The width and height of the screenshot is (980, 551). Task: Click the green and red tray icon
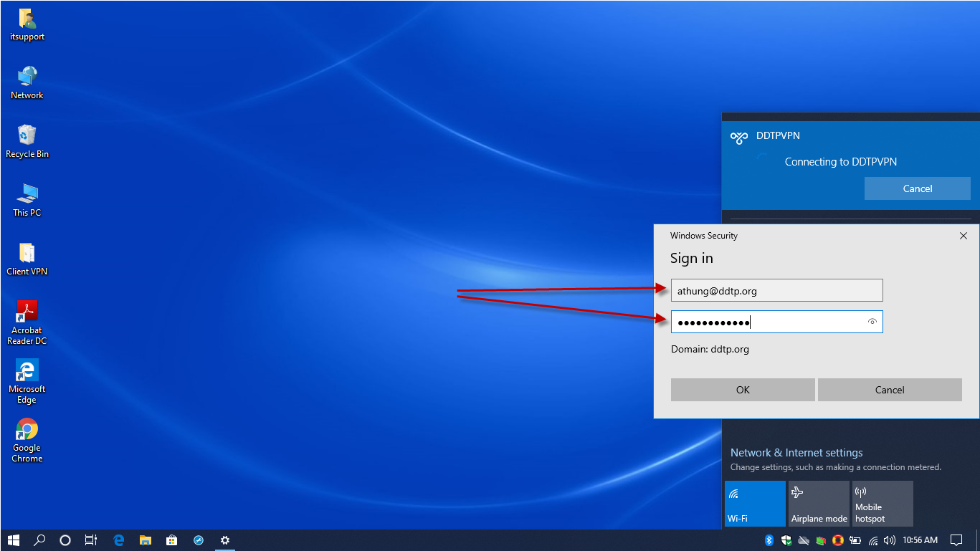pyautogui.click(x=821, y=540)
